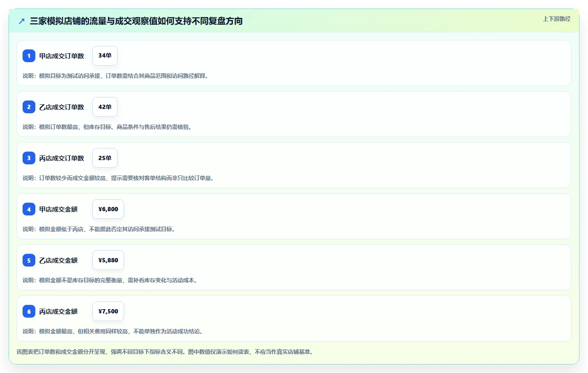Screen dimensions: 588x373
Task: Click the arrow icon beside the chart title
Action: click(x=22, y=21)
